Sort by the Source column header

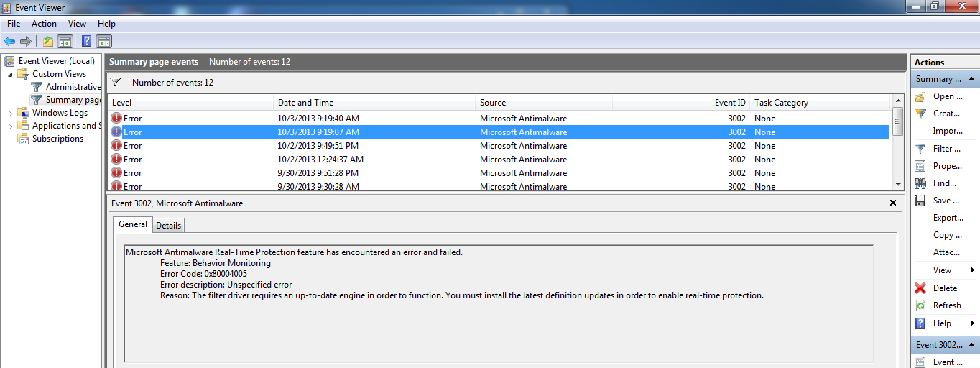[544, 103]
